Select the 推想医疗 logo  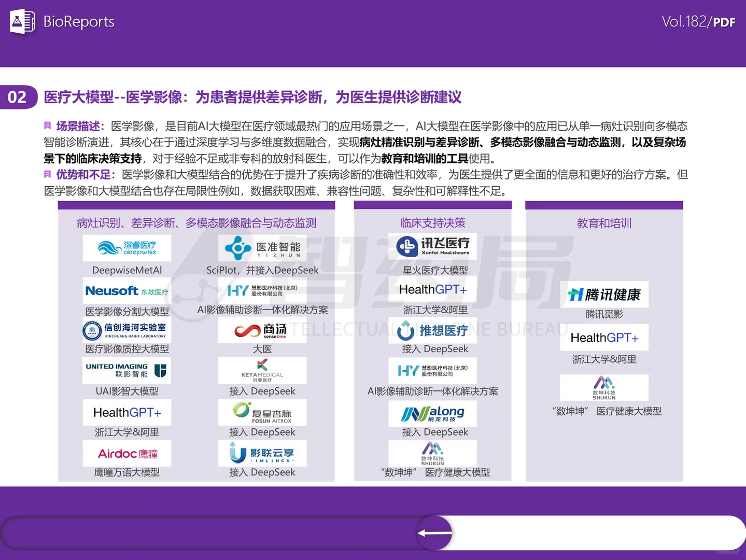(x=433, y=330)
